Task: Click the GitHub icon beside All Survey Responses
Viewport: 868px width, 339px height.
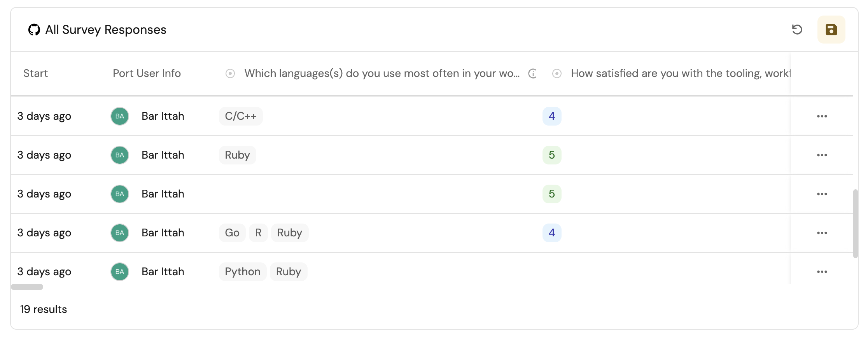Action: click(34, 30)
